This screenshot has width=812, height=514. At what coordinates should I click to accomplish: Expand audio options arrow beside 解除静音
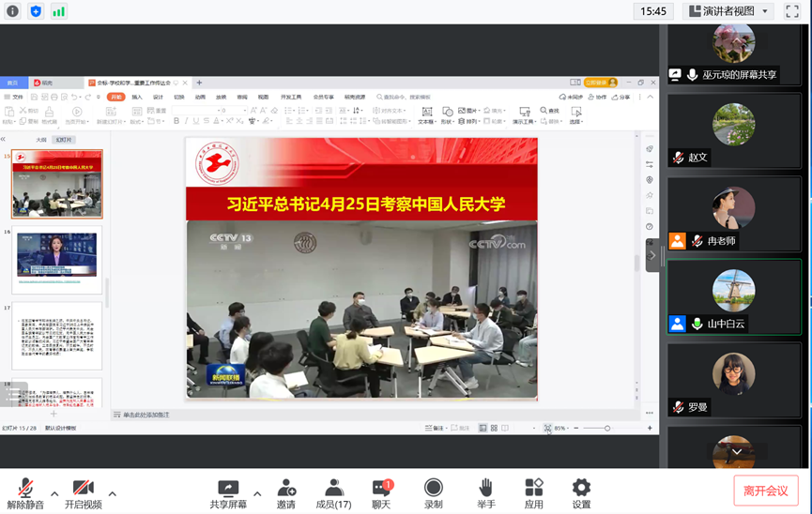pyautogui.click(x=54, y=493)
